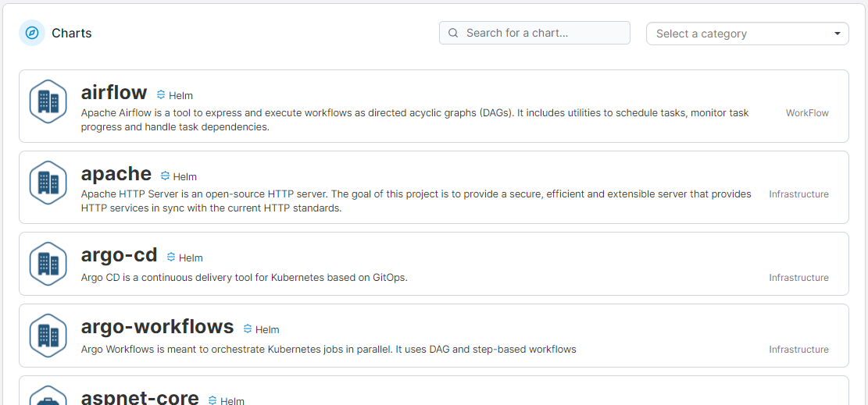Click the compass Charts icon
868x405 pixels.
[x=32, y=33]
